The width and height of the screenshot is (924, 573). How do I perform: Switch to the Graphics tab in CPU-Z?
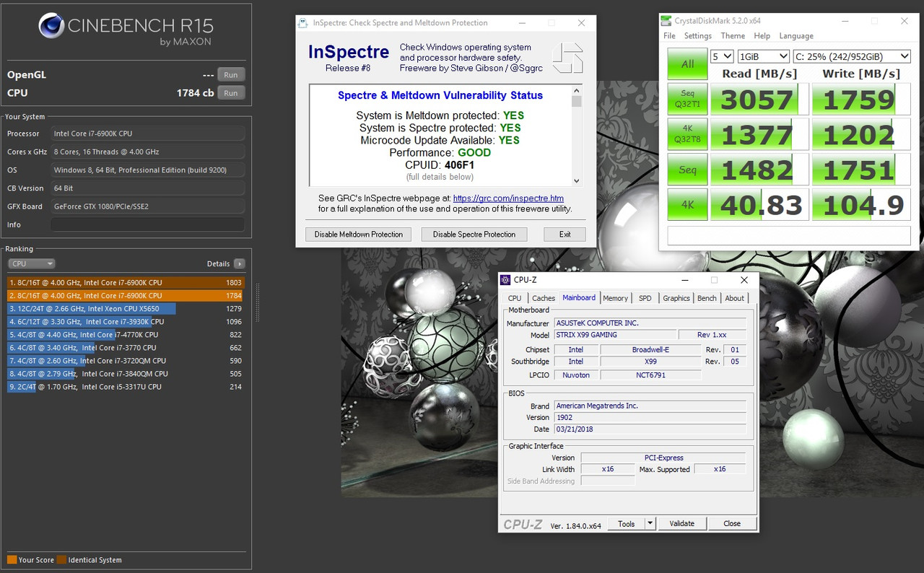point(676,298)
